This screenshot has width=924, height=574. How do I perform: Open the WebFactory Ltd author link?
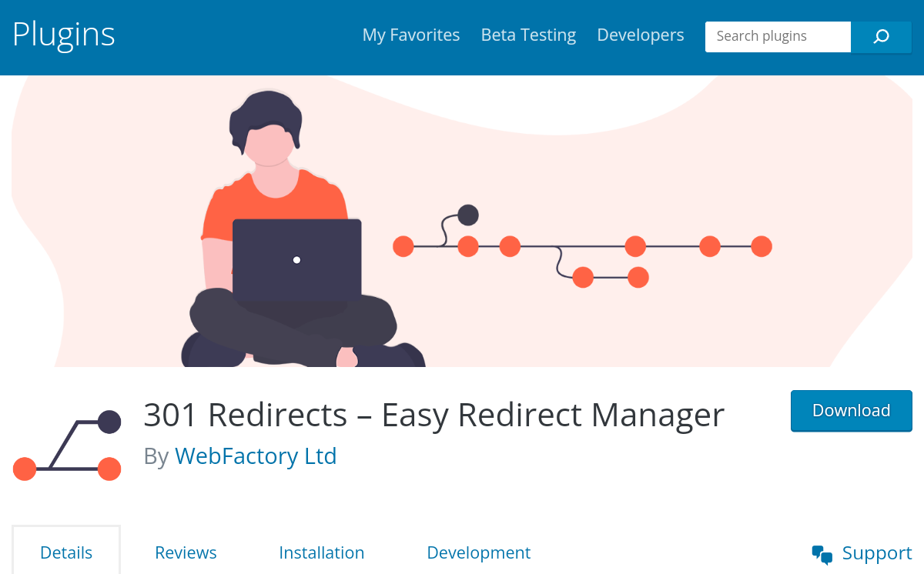[x=256, y=456]
